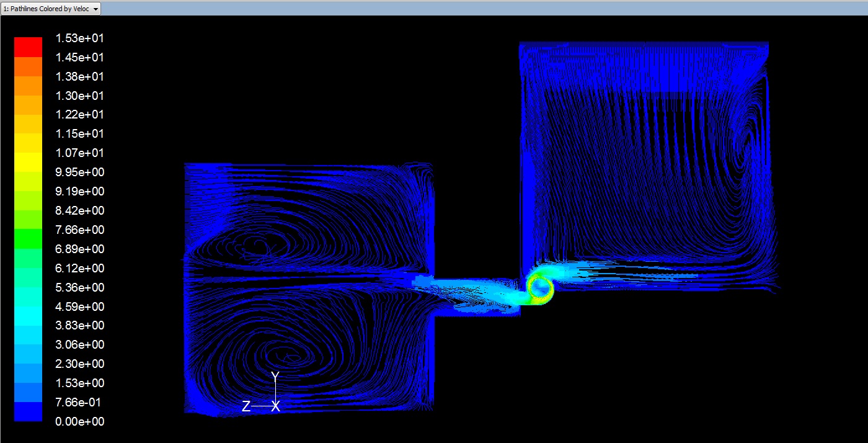Viewport: 868px width, 443px height.
Task: Click the Z axis label on the triad
Action: pyautogui.click(x=246, y=406)
